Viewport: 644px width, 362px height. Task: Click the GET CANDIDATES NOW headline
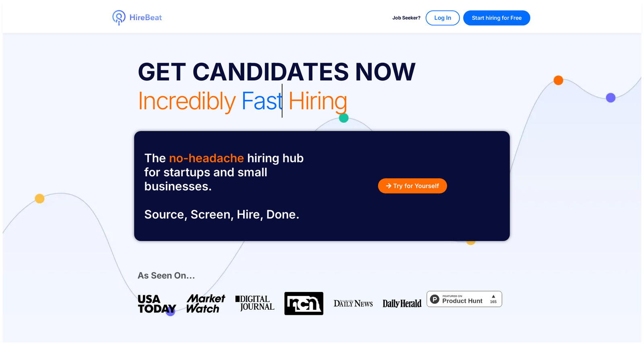(x=277, y=72)
